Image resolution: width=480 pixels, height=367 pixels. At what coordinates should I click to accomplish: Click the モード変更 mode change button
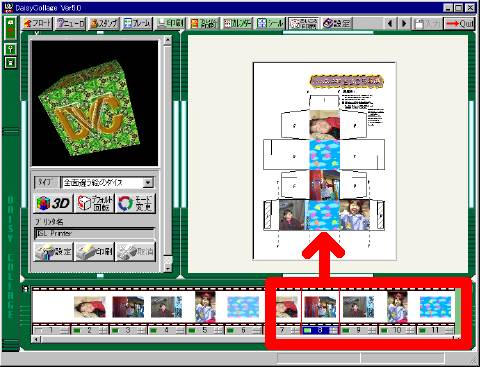pyautogui.click(x=135, y=203)
